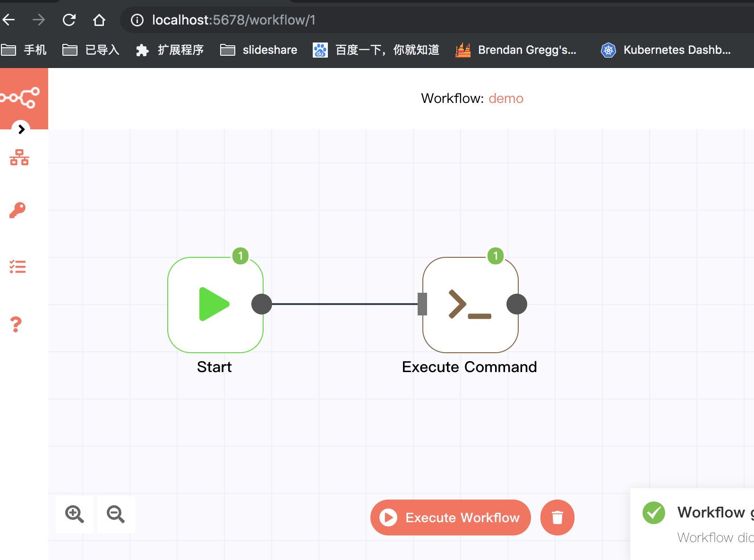Open the slideshare bookmark folder
This screenshot has height=560, width=754.
tap(259, 50)
